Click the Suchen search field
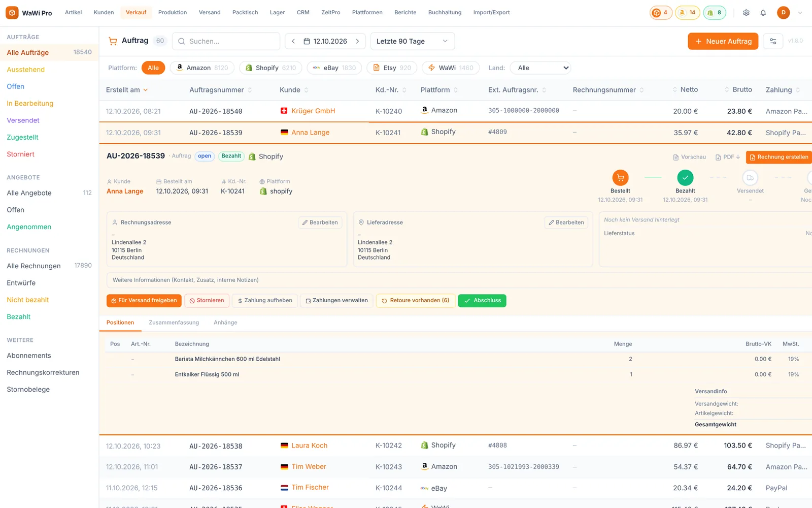 (x=226, y=41)
